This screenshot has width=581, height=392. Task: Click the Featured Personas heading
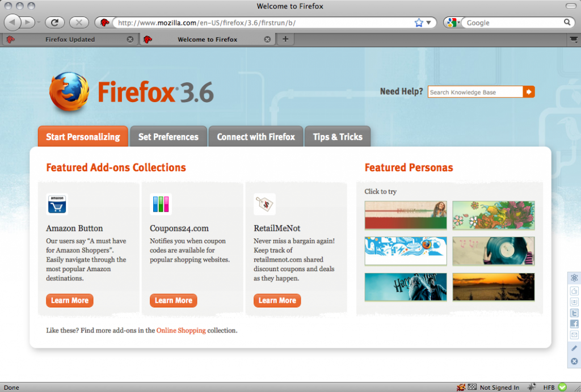[409, 167]
